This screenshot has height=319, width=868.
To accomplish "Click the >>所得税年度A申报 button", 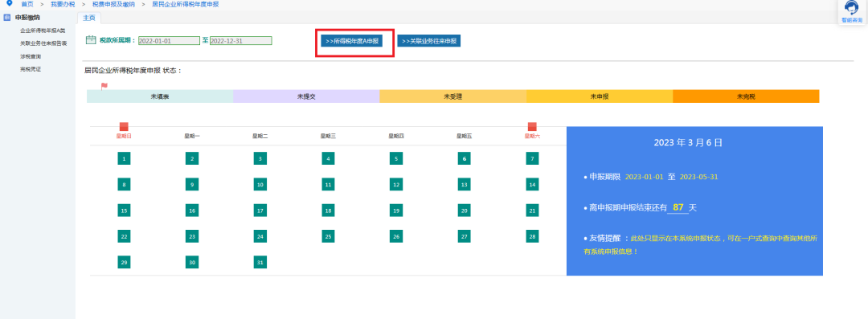I will point(352,41).
